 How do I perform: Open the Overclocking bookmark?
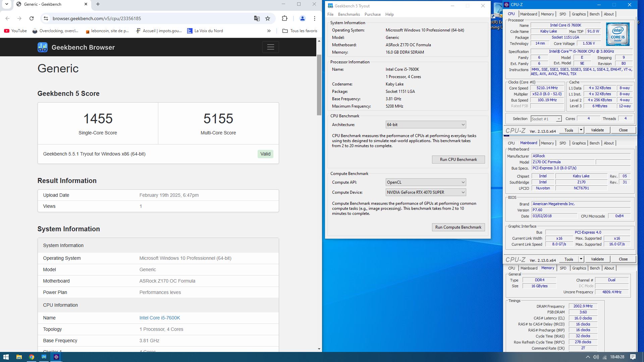click(x=55, y=31)
